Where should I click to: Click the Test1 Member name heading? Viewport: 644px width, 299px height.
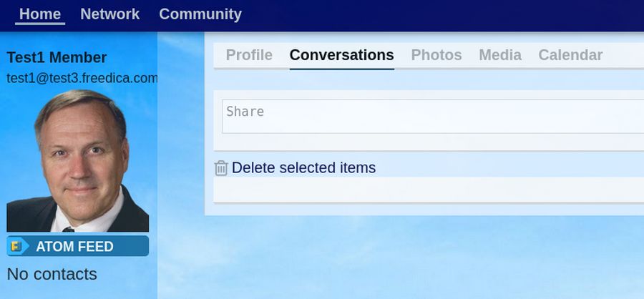[x=57, y=57]
